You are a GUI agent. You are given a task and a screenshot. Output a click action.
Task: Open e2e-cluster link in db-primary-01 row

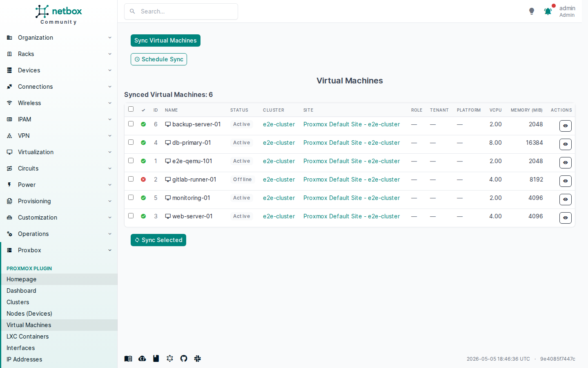279,143
